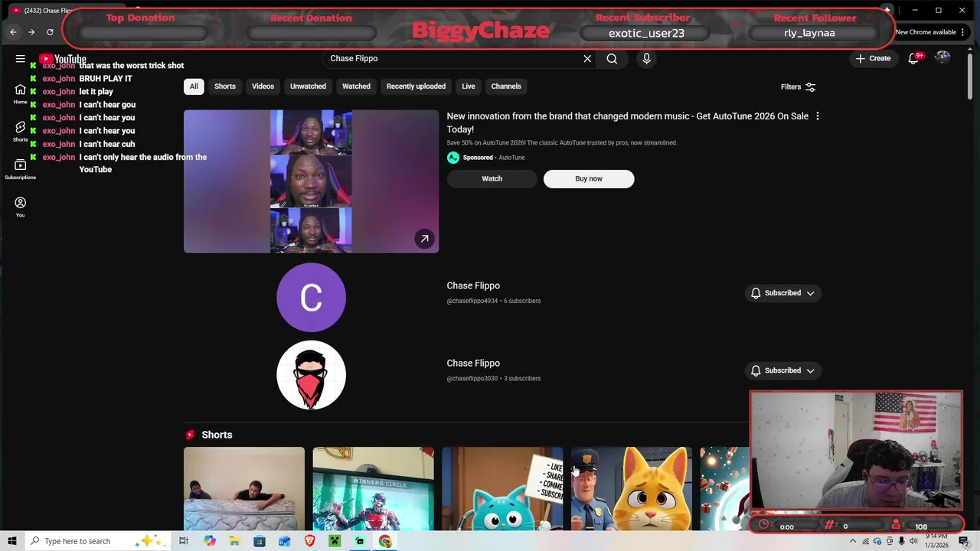980x551 pixels.
Task: Click the purple C channel avatar
Action: [x=311, y=298]
